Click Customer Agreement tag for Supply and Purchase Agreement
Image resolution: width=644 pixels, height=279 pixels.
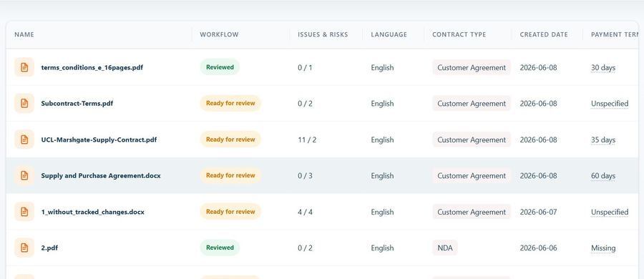pos(472,175)
